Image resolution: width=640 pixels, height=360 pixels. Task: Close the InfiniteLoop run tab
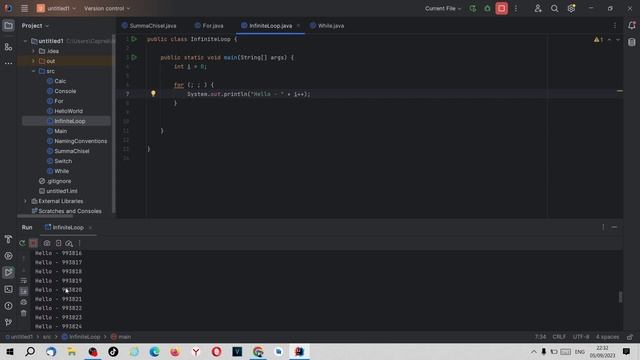(x=90, y=227)
